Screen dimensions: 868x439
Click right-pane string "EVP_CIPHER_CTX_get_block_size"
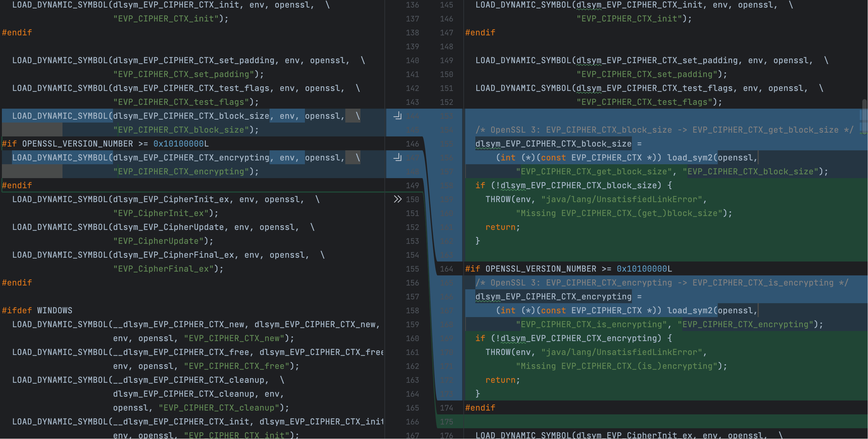[594, 171]
